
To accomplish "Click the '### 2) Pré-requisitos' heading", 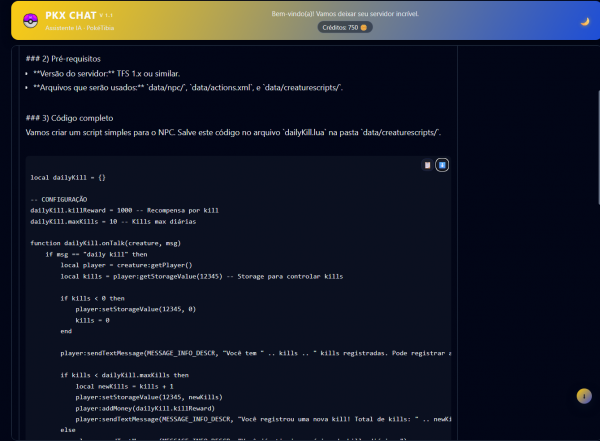I will point(63,59).
